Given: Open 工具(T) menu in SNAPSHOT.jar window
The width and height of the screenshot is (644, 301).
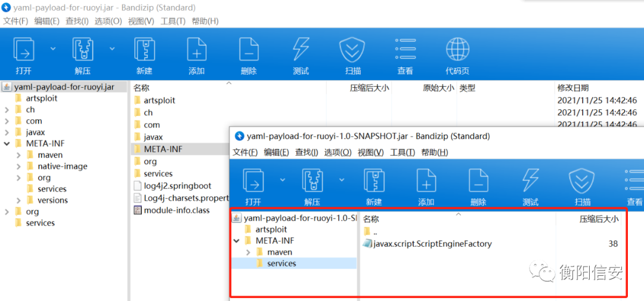Looking at the screenshot, I should (402, 152).
